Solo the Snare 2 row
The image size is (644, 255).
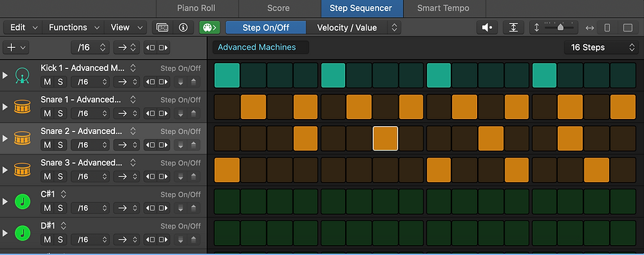[60, 145]
